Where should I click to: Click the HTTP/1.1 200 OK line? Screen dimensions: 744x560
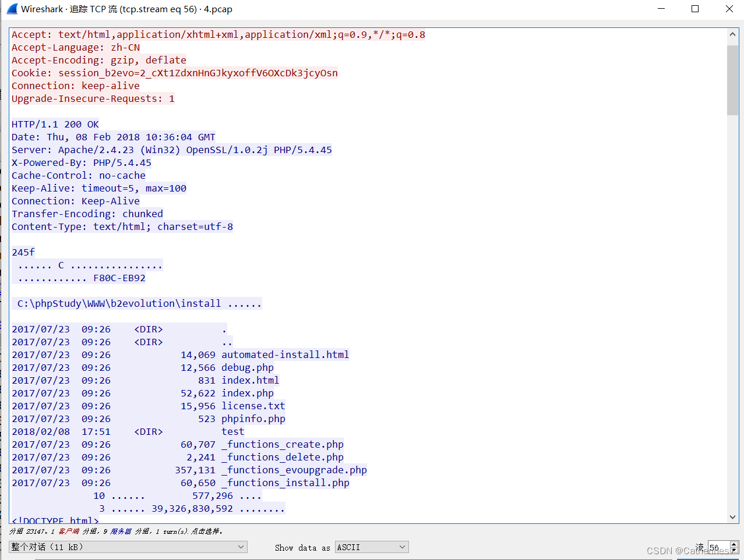pos(55,124)
